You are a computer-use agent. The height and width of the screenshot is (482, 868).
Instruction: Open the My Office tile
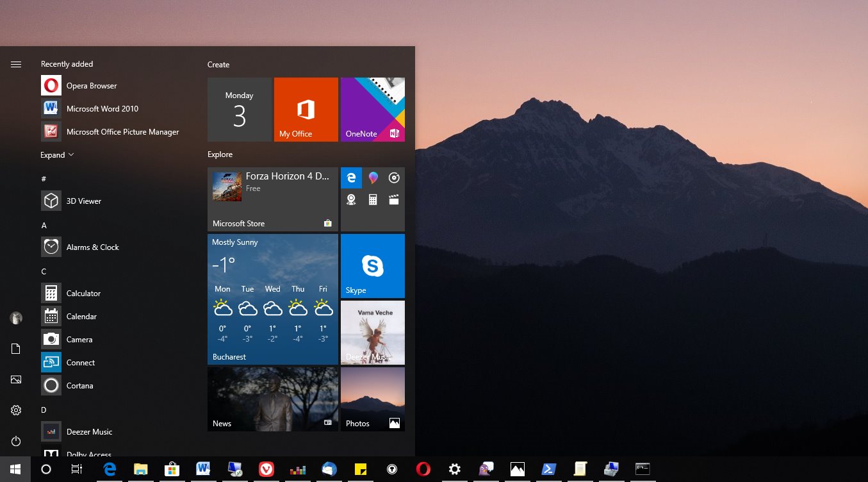tap(306, 110)
